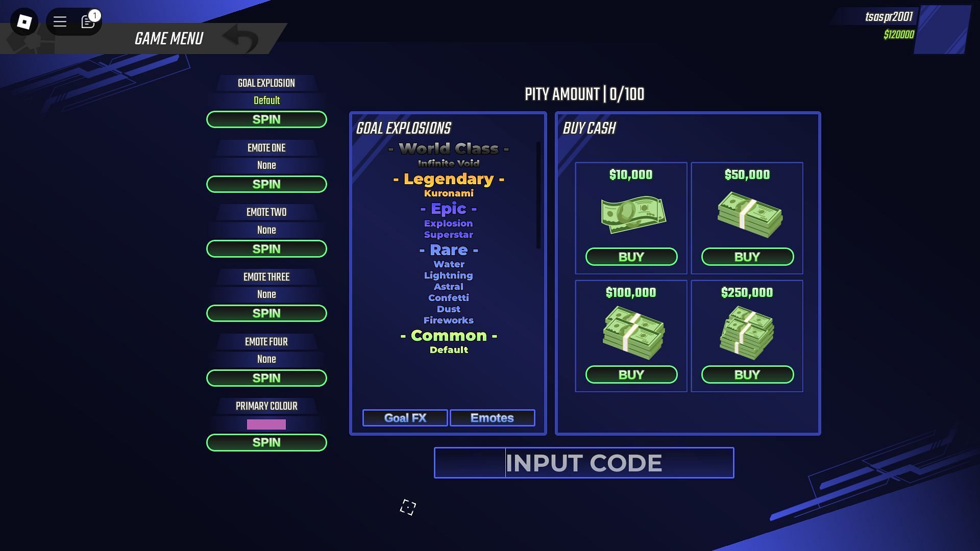Toggle the Epic Explosion item
980x551 pixels.
point(448,222)
